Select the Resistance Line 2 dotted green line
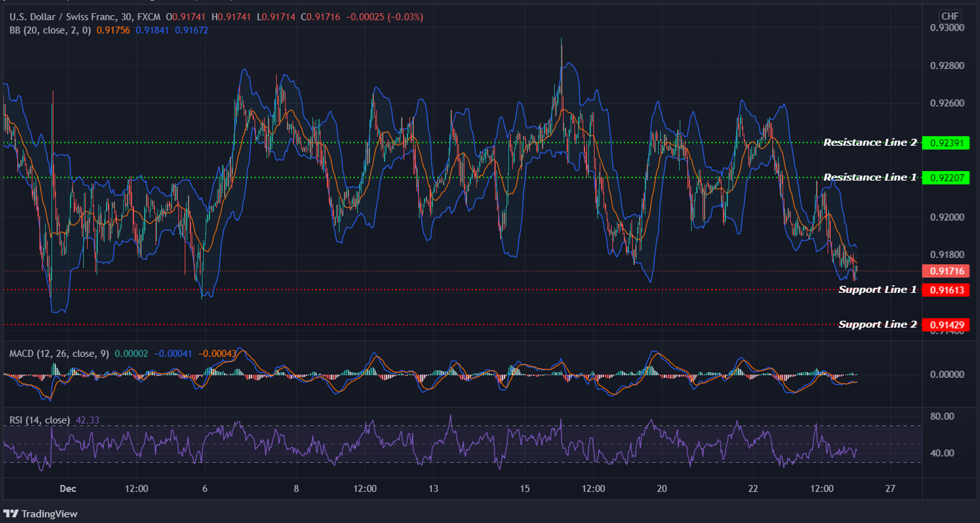The image size is (980, 523). tap(389, 143)
